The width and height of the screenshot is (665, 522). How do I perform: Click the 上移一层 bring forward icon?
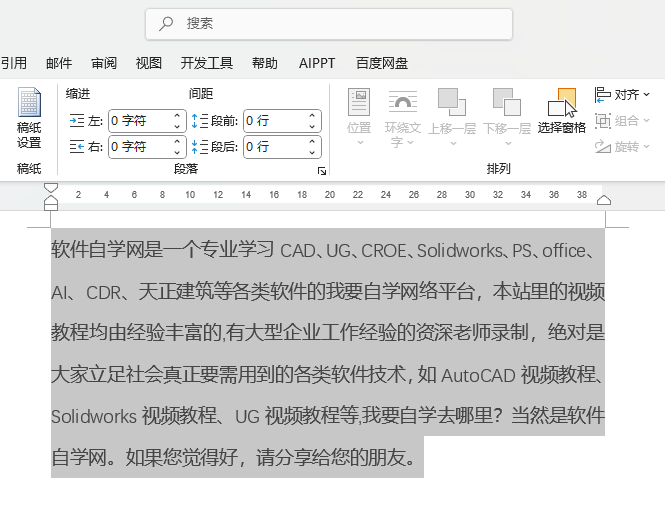[452, 102]
